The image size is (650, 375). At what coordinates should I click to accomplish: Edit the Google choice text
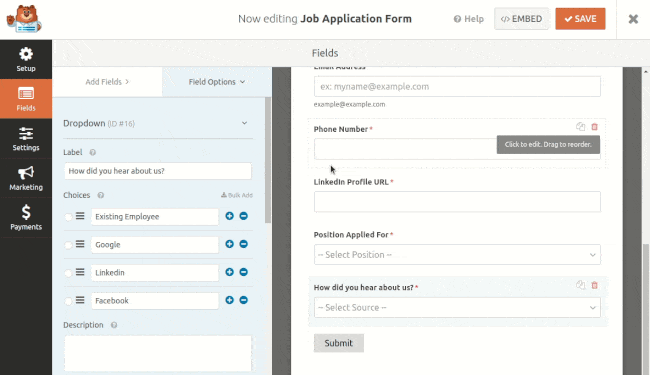(x=155, y=245)
